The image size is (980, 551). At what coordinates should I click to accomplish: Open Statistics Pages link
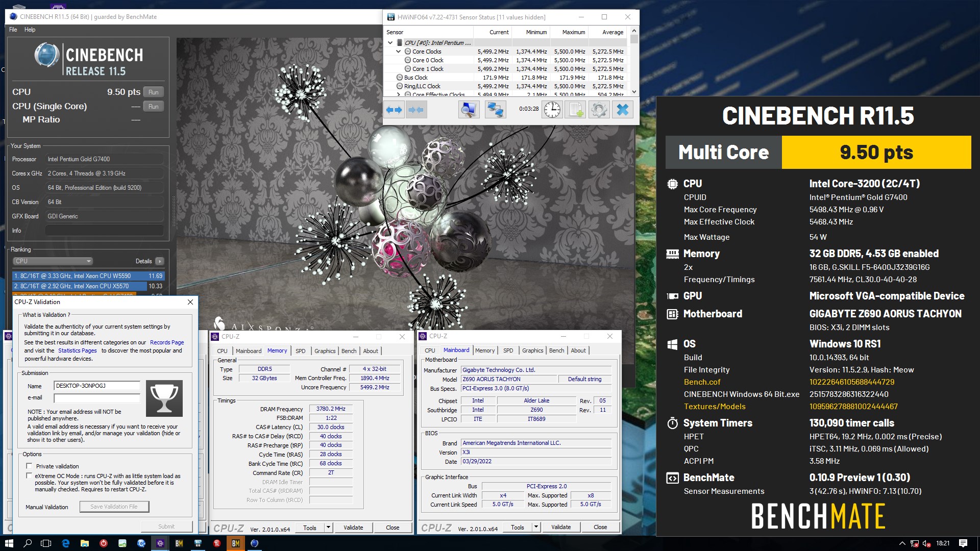(x=77, y=351)
